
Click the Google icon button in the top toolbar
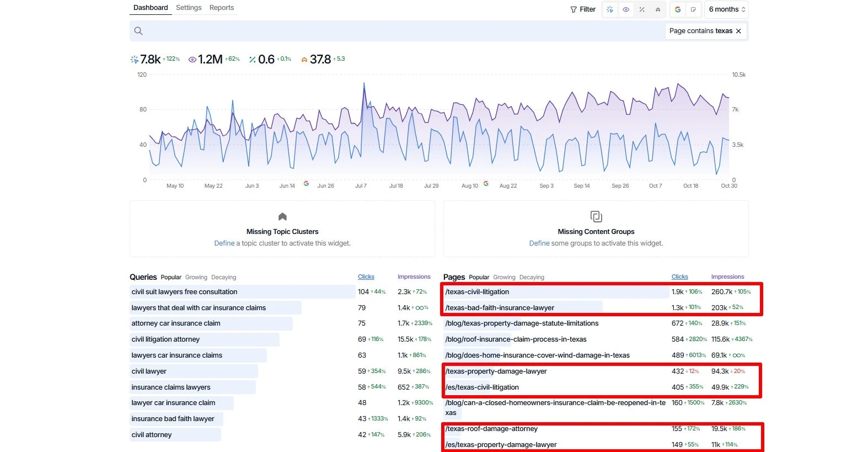tap(678, 9)
